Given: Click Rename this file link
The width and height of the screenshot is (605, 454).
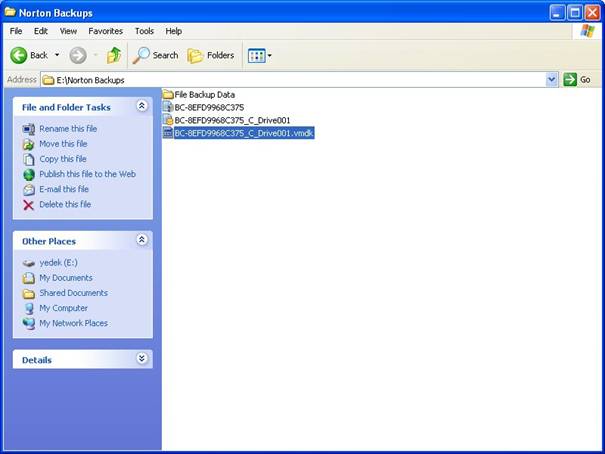Looking at the screenshot, I should pos(68,128).
